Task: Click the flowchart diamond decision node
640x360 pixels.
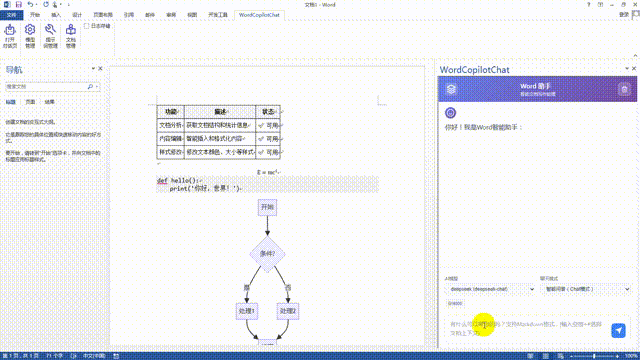Action: tap(267, 253)
